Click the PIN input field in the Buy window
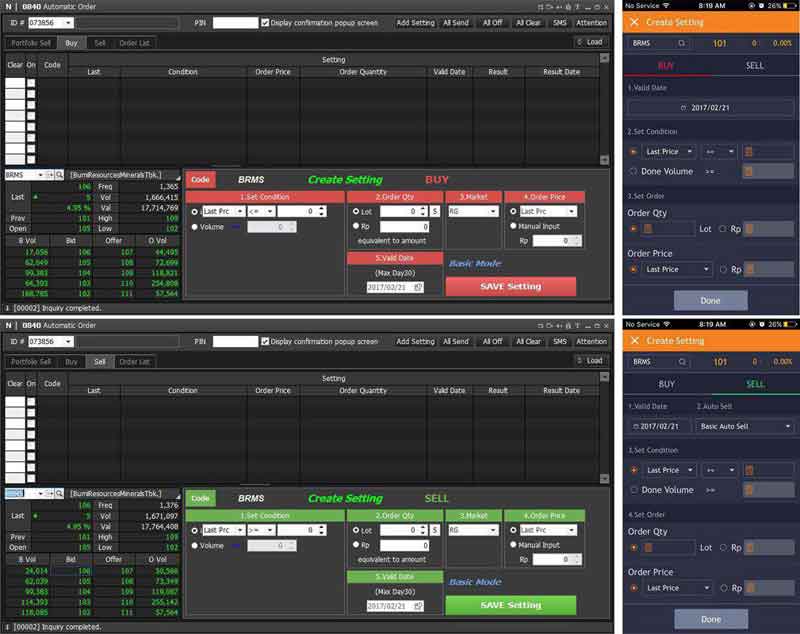This screenshot has width=800, height=634. 235,22
